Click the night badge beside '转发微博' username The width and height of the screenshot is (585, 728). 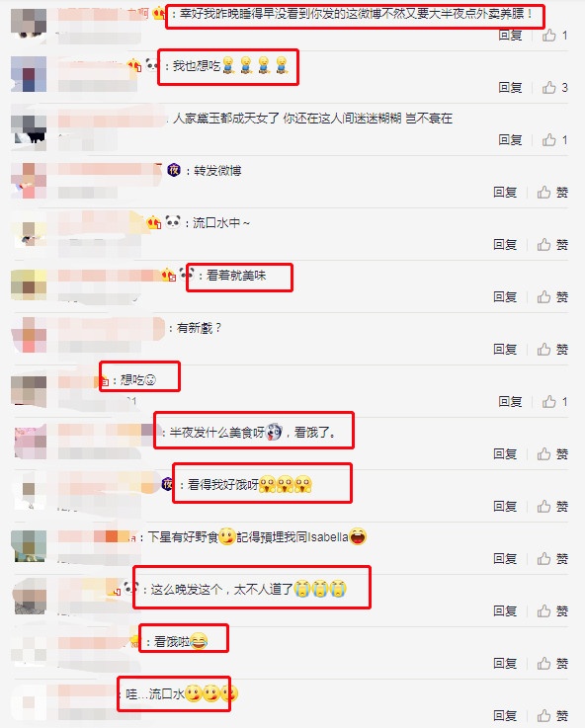(x=174, y=170)
